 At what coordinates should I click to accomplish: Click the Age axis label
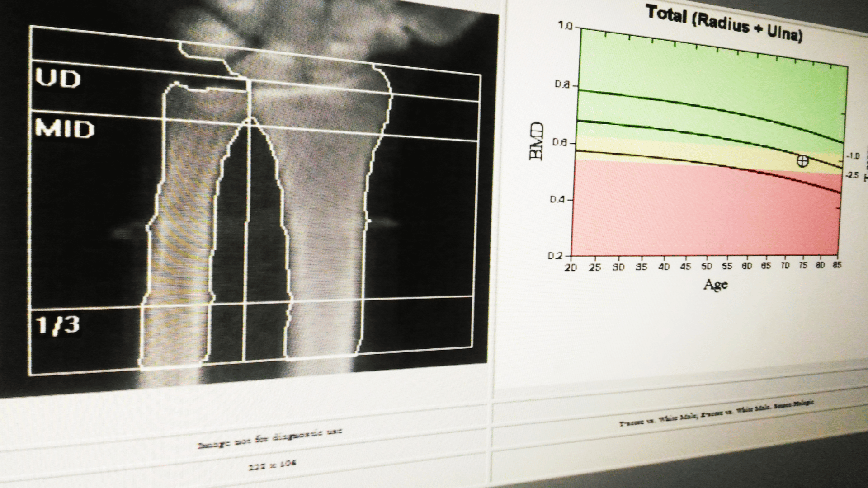pyautogui.click(x=716, y=285)
